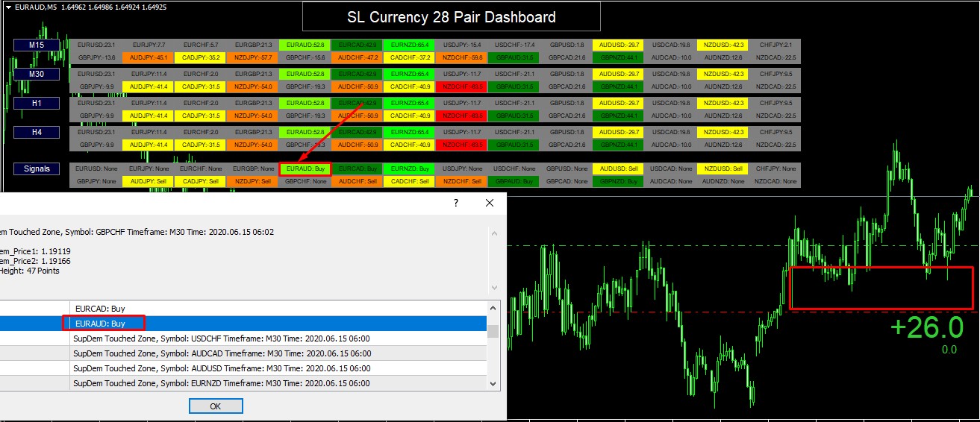Click the EURAUD: Buy signal cell

click(305, 169)
